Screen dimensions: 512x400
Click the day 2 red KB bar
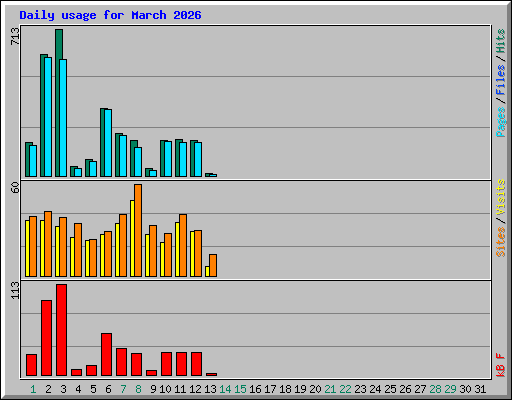coord(46,338)
